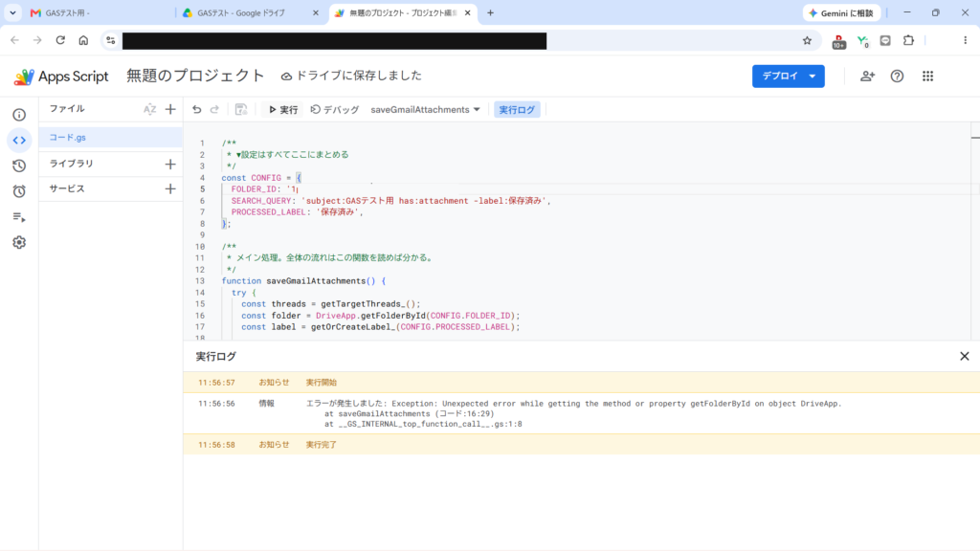Open the Google apps grid icon
This screenshot has height=551, width=980.
tap(927, 77)
